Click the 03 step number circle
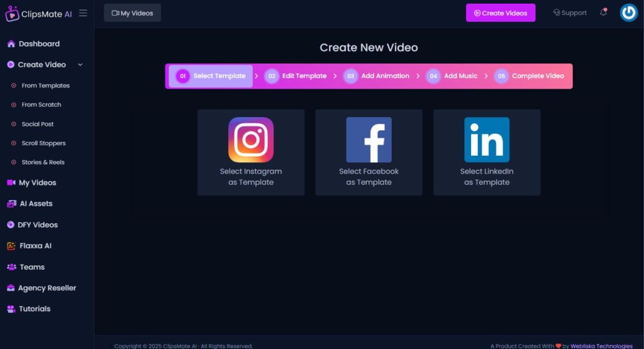This screenshot has height=349, width=644. (x=350, y=76)
